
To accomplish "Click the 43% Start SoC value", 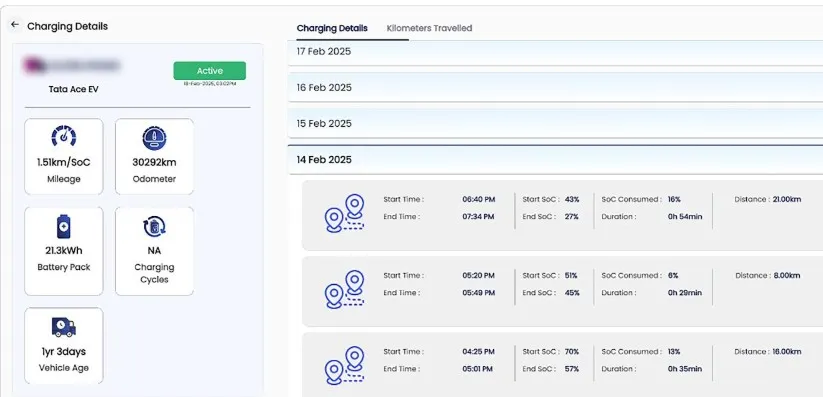I will point(572,200).
